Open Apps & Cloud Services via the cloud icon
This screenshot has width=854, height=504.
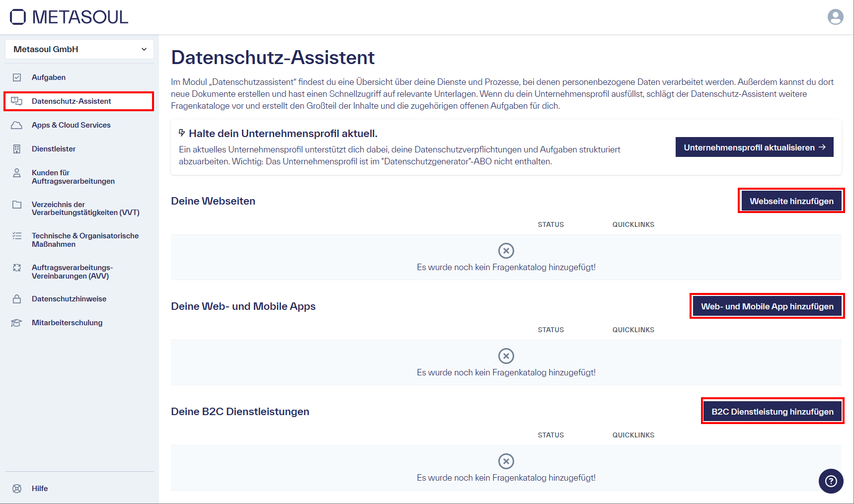(16, 125)
